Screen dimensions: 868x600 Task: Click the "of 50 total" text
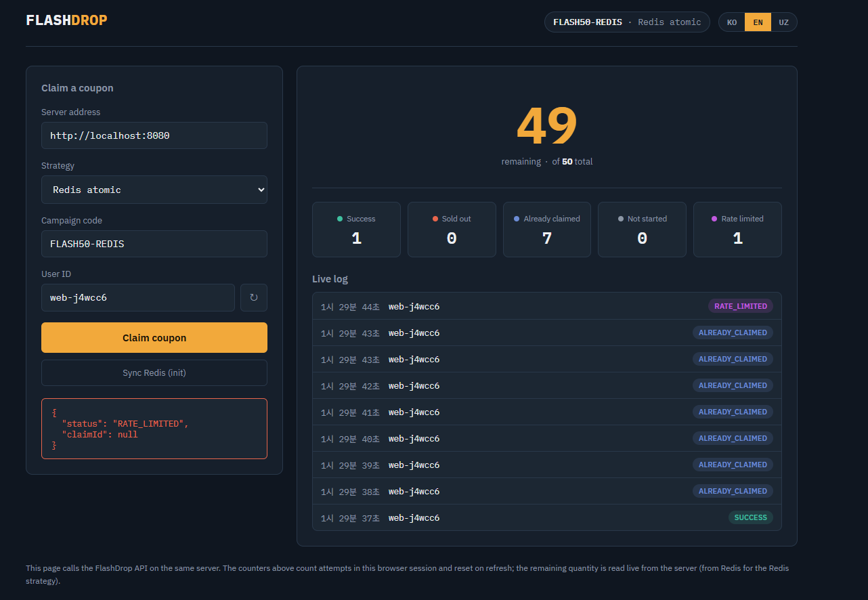coord(572,162)
